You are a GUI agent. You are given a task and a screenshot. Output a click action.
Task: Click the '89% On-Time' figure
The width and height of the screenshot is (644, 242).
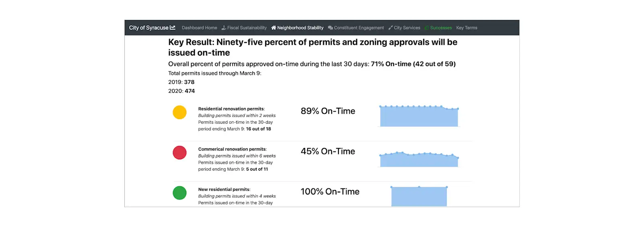(328, 111)
